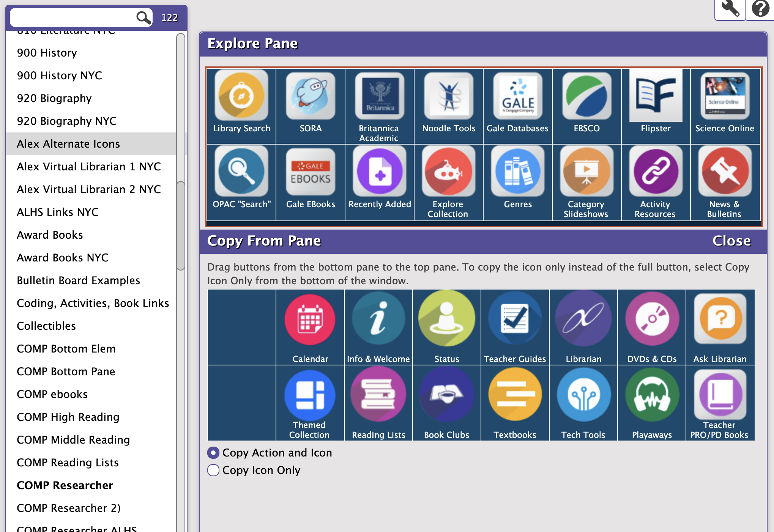Select "Alex Alternate Icons" row
774x532 pixels.
pyautogui.click(x=91, y=144)
